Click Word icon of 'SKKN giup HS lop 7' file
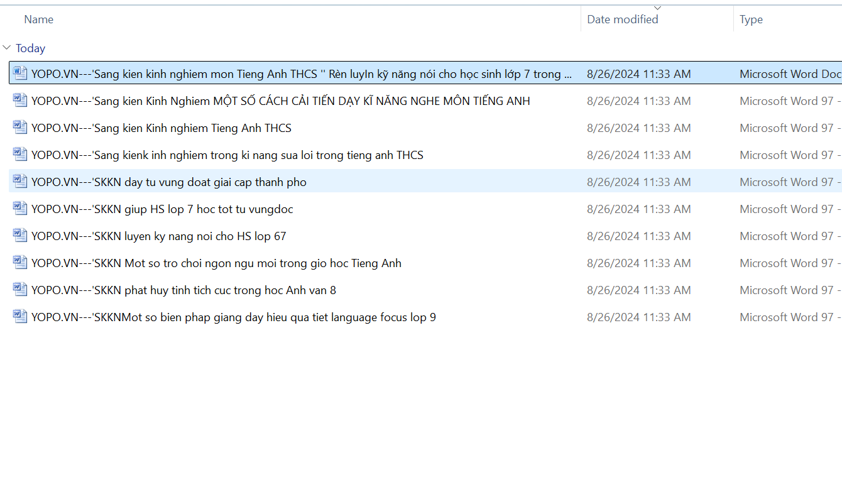The height and width of the screenshot is (504, 842). point(20,208)
